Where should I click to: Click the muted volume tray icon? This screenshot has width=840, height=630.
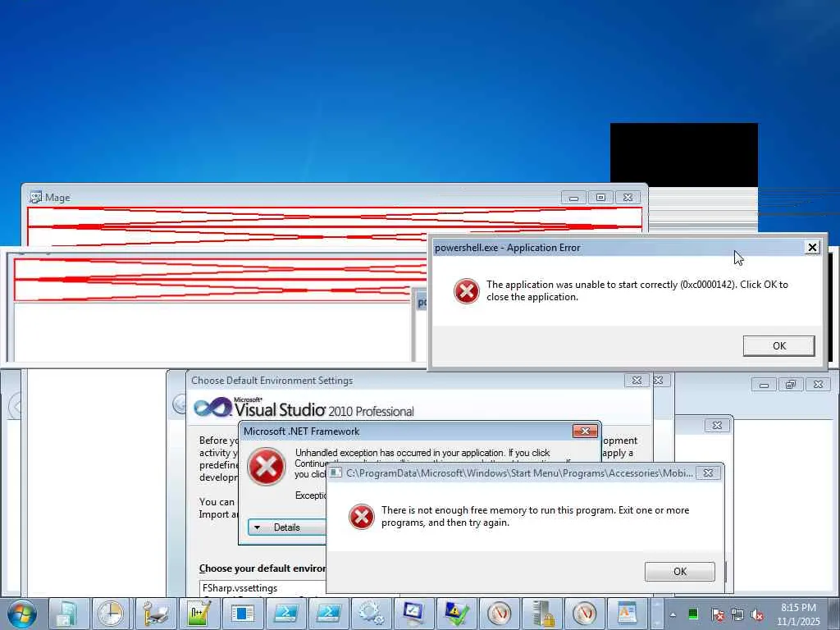click(x=757, y=614)
